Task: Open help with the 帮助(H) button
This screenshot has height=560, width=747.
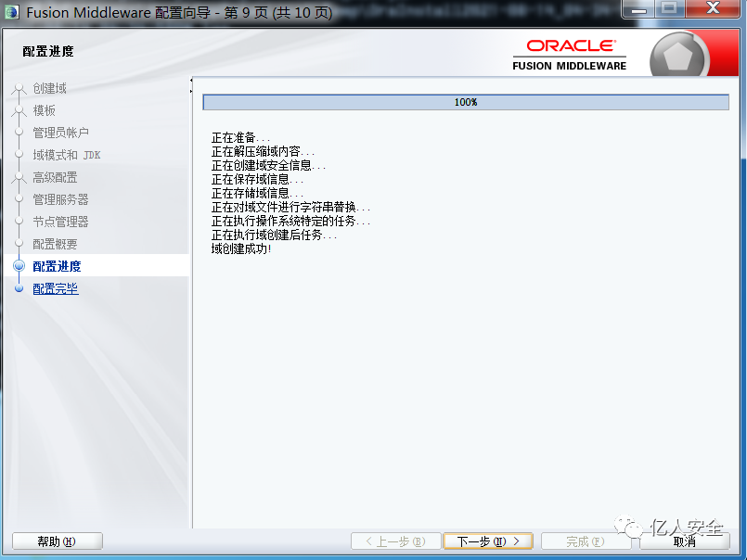Action: pos(57,541)
